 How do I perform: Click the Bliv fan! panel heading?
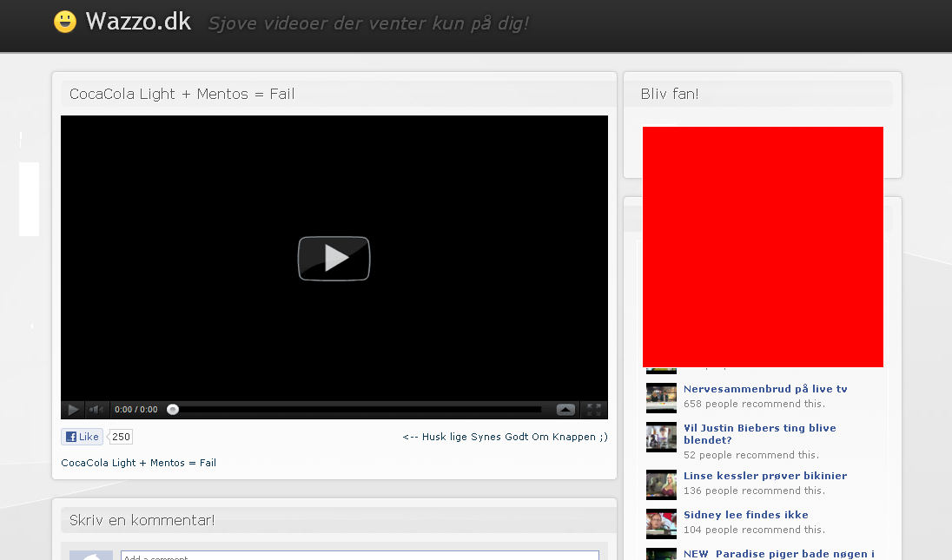(670, 94)
